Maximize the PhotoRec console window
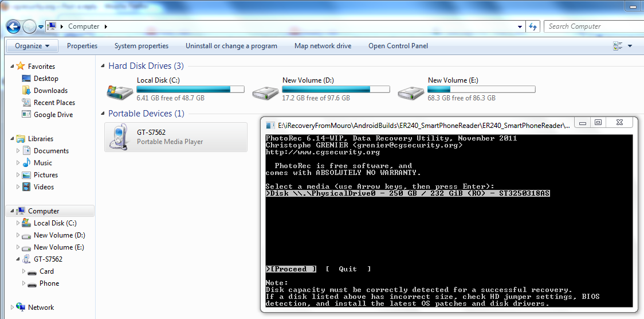Viewport: 644px width, 319px height. (598, 122)
